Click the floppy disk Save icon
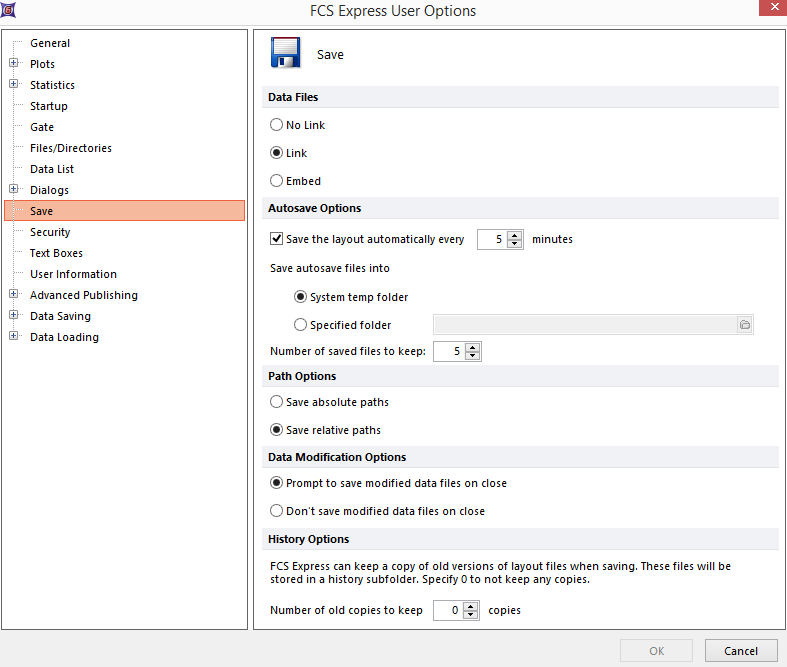Screen dimensions: 787x667 tap(286, 53)
